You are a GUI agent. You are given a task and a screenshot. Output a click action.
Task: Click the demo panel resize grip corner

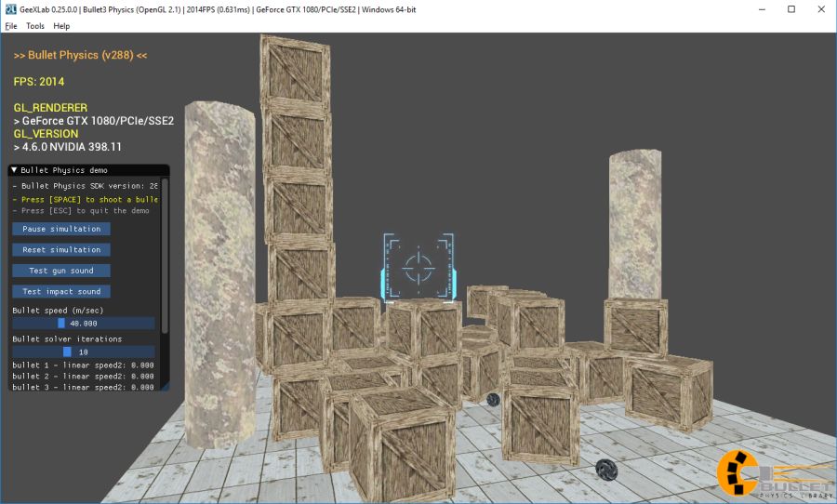[x=165, y=386]
